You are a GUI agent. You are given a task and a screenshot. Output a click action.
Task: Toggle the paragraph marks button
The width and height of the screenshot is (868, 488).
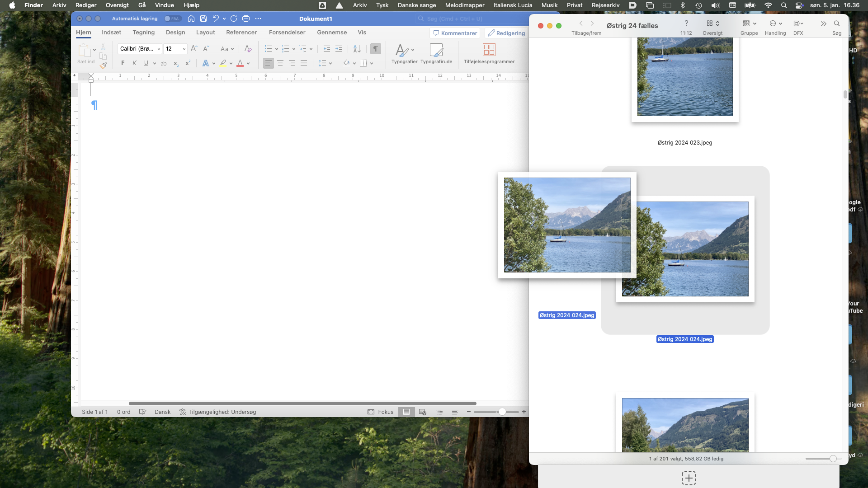click(375, 49)
